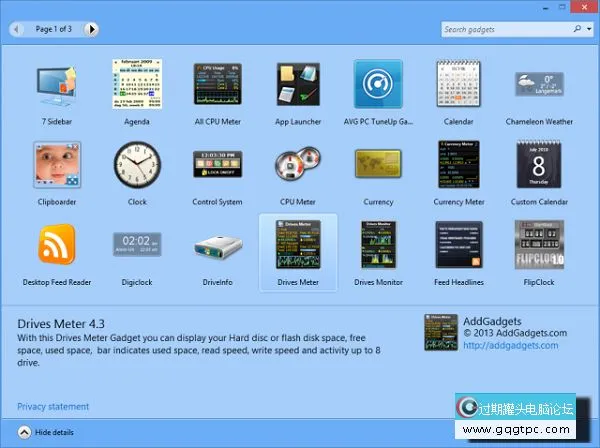The width and height of the screenshot is (600, 448).
Task: Select the Control System gadget
Action: (217, 165)
